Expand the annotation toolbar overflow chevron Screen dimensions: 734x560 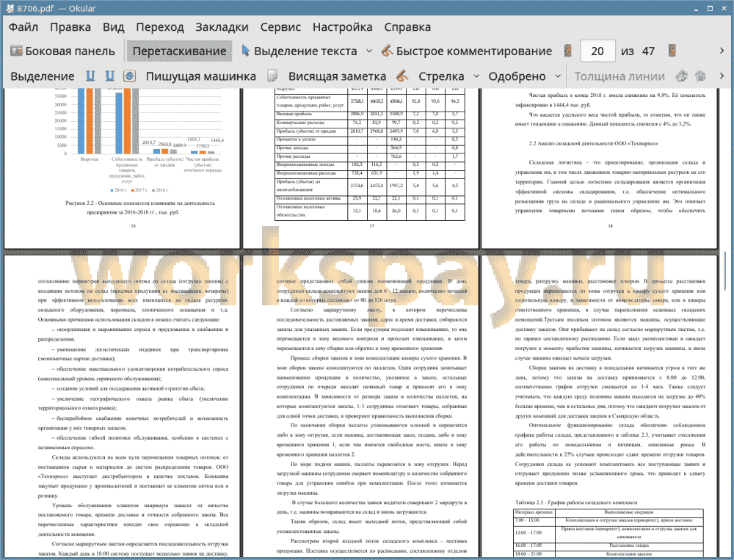tap(722, 76)
